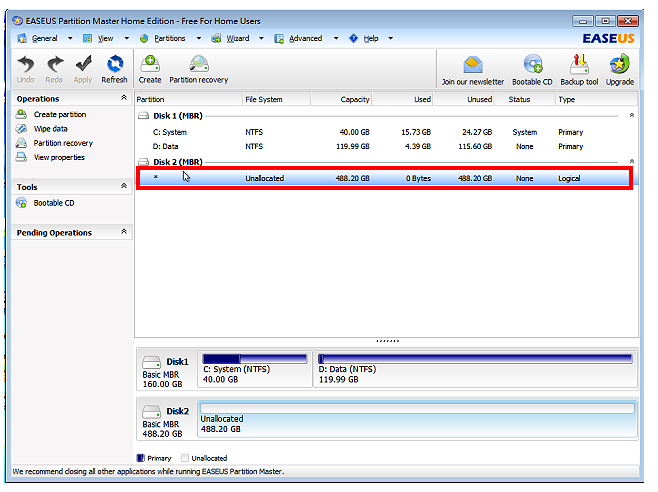Collapse the Disk 2 (MBR) group

(x=632, y=161)
